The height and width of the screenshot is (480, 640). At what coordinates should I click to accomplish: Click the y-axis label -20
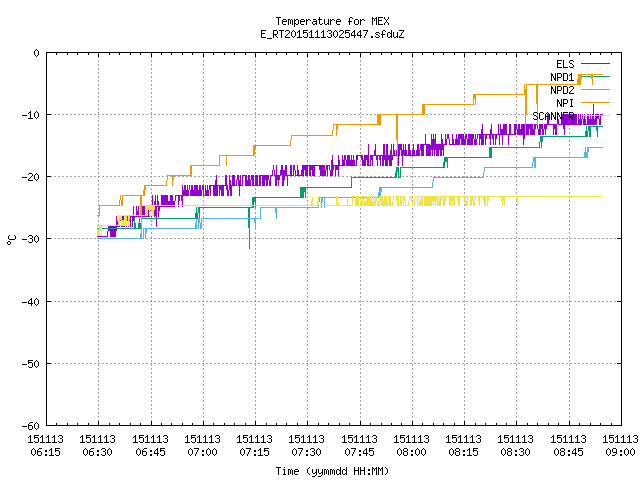(x=31, y=177)
